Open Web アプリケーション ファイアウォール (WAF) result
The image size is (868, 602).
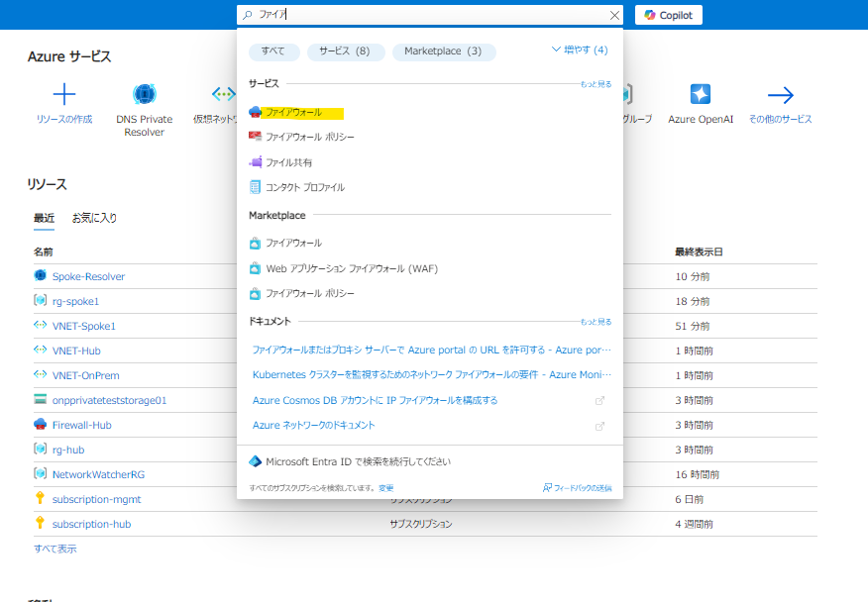coord(344,268)
